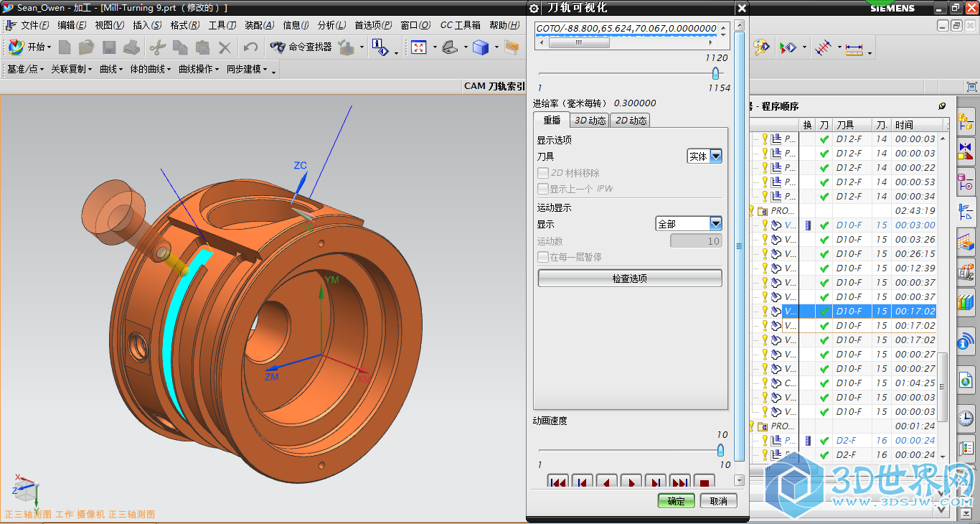Screen dimensions: 980x524
Task: Click the 确定 OK button
Action: (677, 501)
